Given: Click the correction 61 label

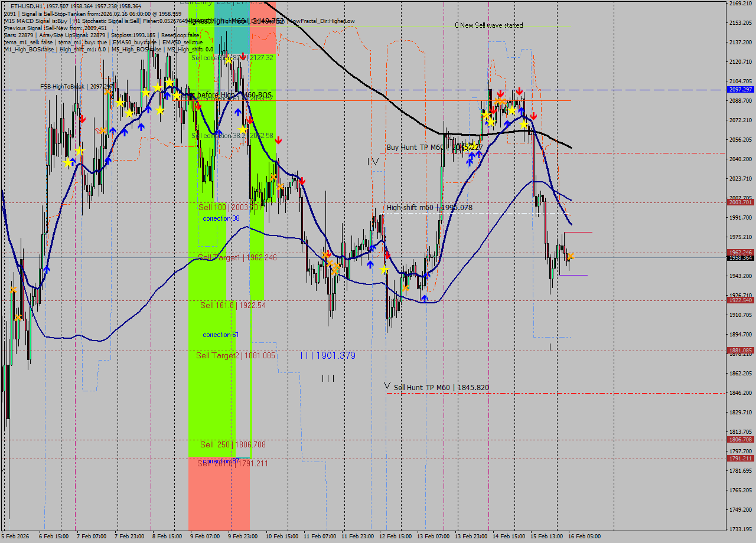Looking at the screenshot, I should [x=221, y=335].
